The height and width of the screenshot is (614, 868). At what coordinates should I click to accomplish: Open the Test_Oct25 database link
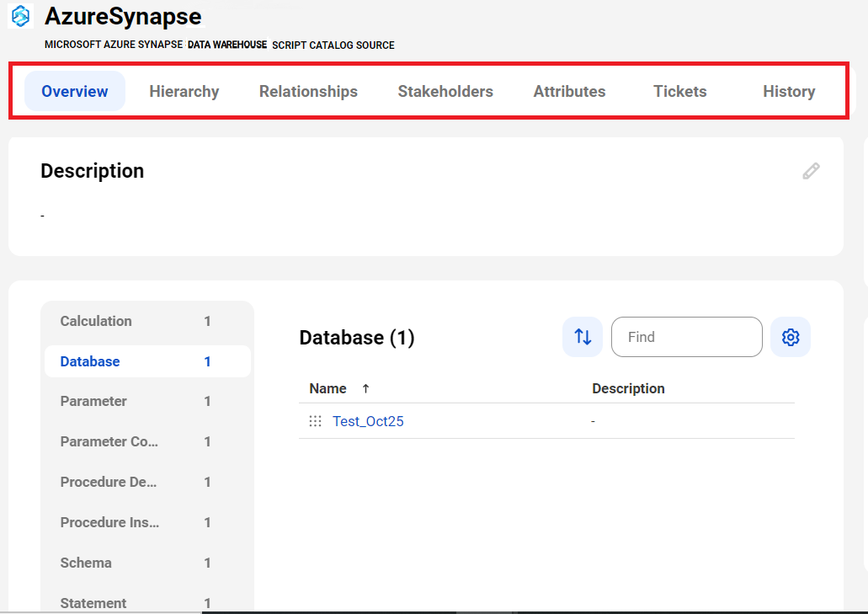[x=368, y=421]
